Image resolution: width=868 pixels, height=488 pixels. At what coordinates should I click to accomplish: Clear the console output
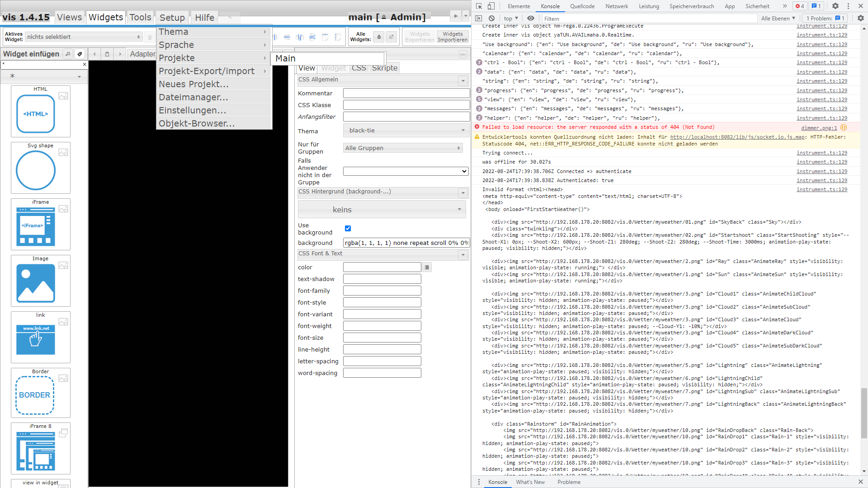pyautogui.click(x=491, y=19)
